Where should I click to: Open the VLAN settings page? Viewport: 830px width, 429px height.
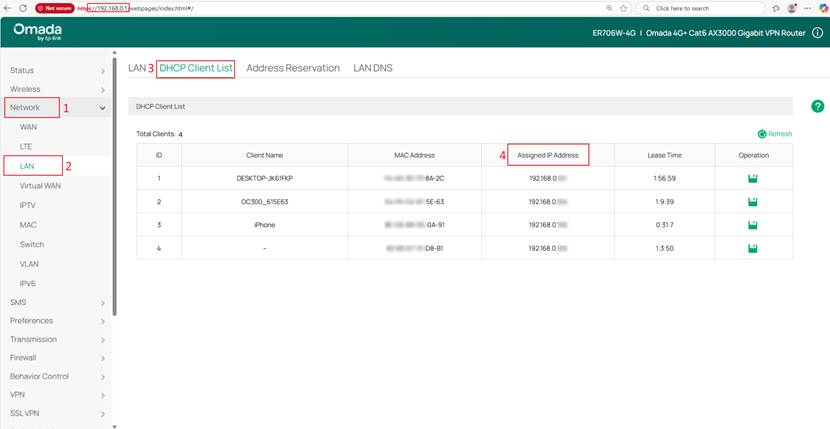click(29, 264)
